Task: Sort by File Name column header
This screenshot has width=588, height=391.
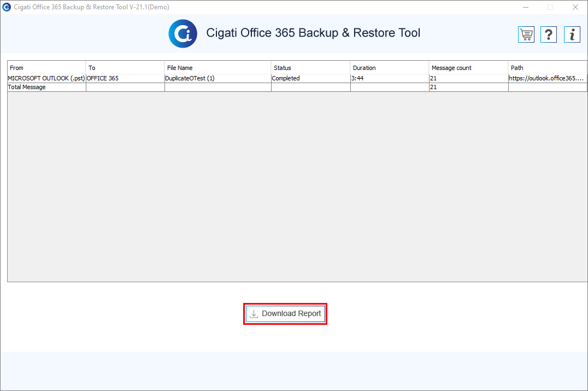Action: (x=218, y=68)
